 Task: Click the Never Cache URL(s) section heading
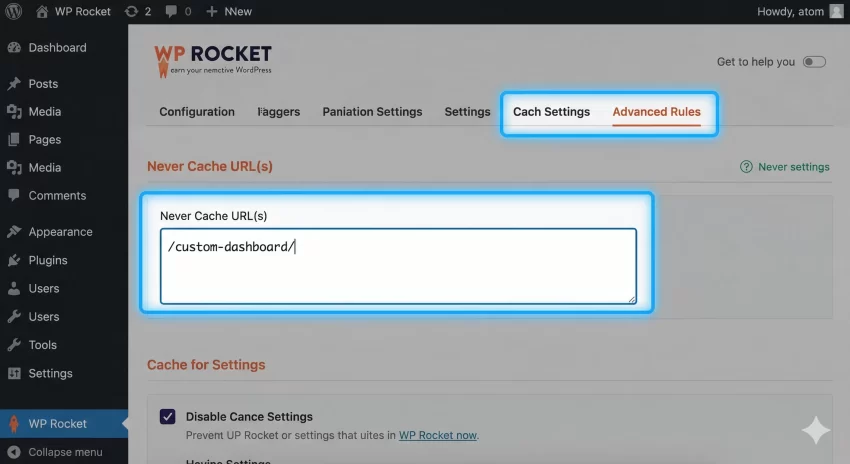point(210,166)
